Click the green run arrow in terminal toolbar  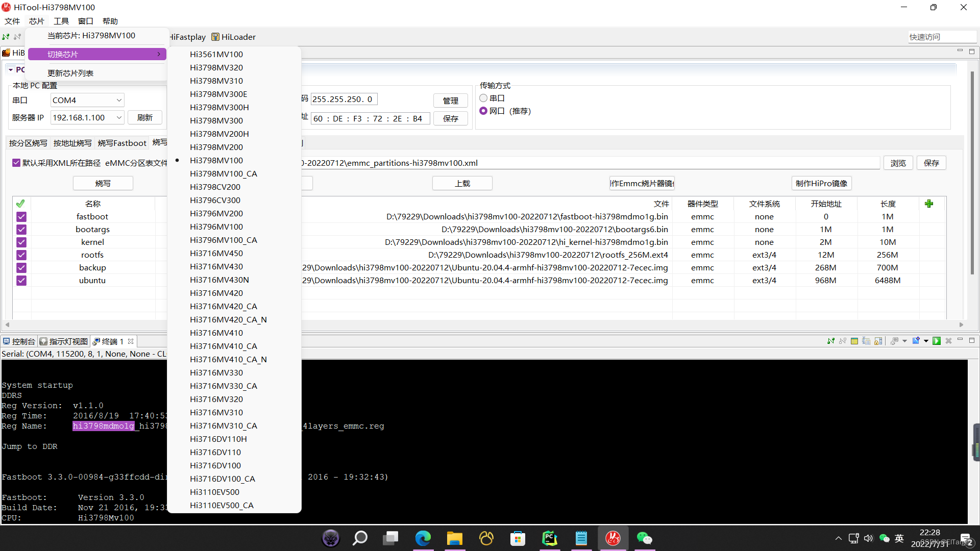(937, 341)
